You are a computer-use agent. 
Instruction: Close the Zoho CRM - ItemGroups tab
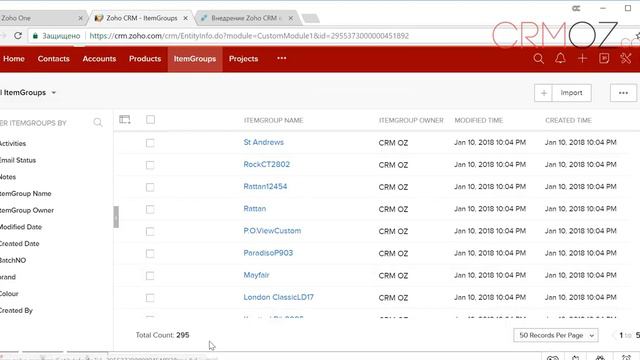(x=185, y=18)
